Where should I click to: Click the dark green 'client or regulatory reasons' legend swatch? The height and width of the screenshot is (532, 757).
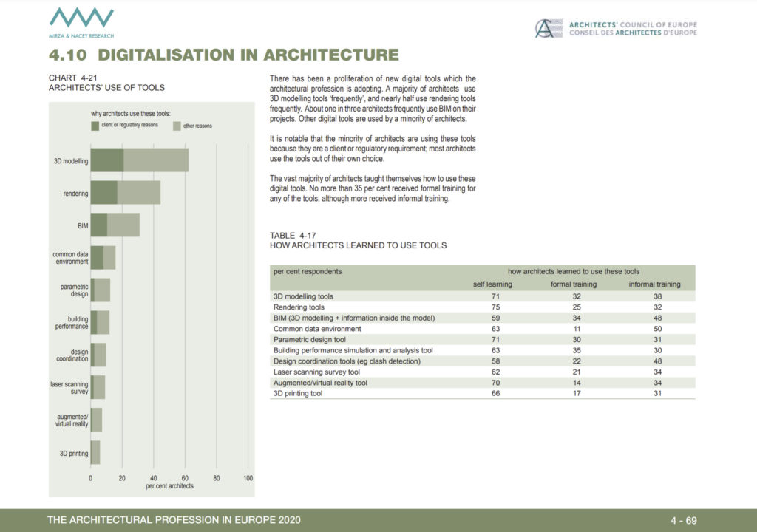click(95, 126)
